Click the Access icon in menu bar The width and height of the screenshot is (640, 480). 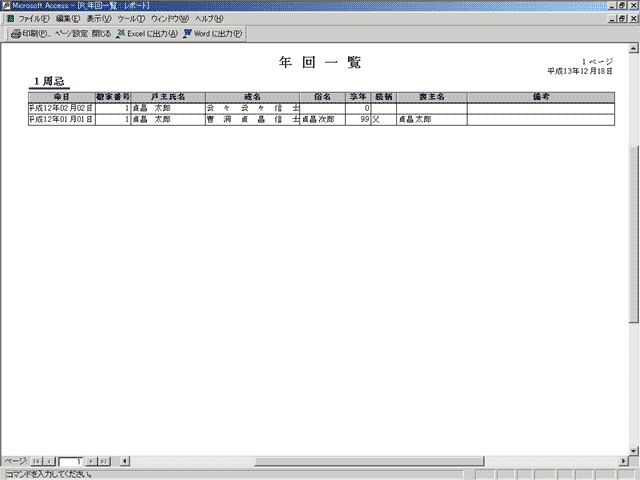(9, 19)
